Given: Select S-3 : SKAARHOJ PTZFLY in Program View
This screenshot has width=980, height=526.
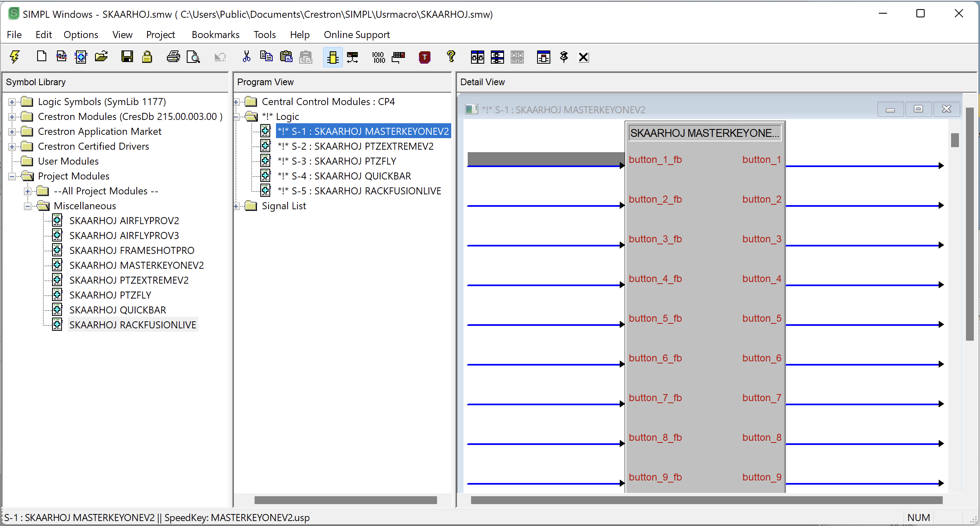Looking at the screenshot, I should (x=337, y=161).
